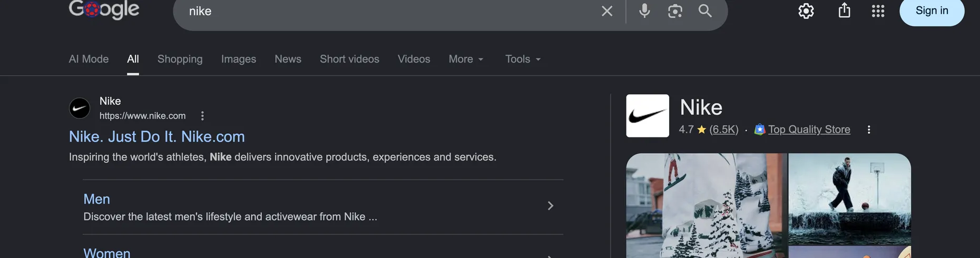Open the basketball player image thumbnail
980x258 pixels.
849,199
